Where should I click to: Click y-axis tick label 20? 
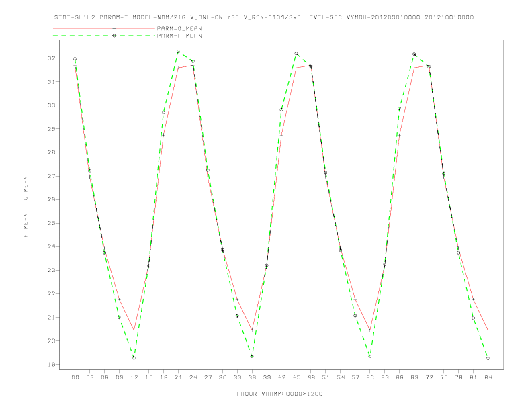point(52,340)
